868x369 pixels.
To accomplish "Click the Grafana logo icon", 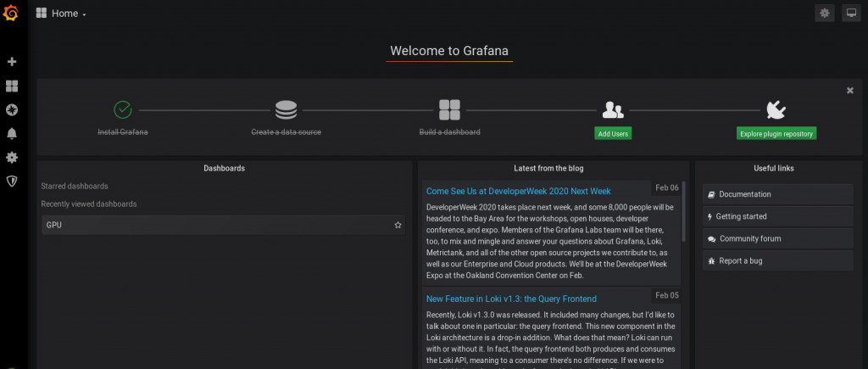I will (11, 12).
